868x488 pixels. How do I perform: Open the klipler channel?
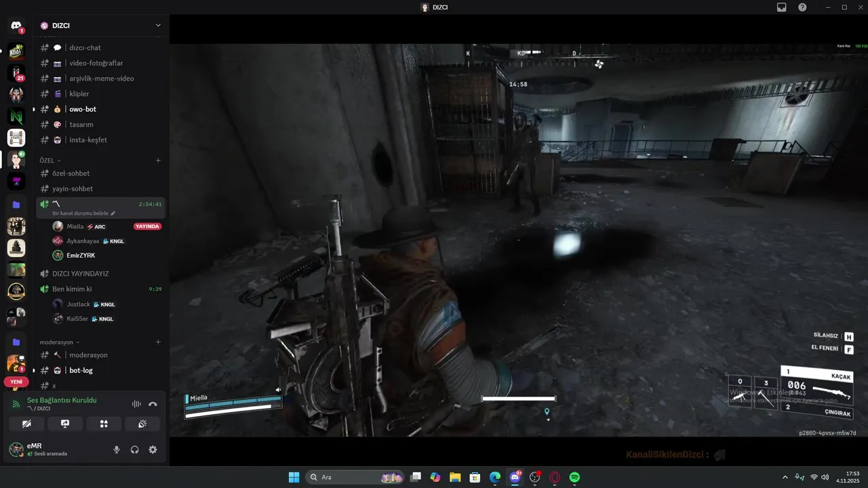point(100,94)
